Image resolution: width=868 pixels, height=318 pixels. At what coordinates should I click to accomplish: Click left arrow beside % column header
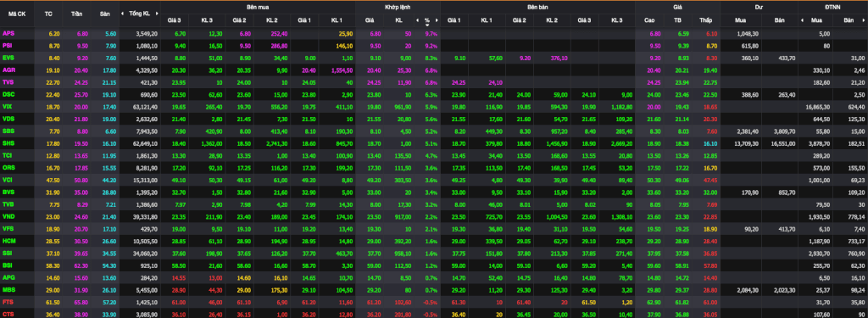[417, 20]
